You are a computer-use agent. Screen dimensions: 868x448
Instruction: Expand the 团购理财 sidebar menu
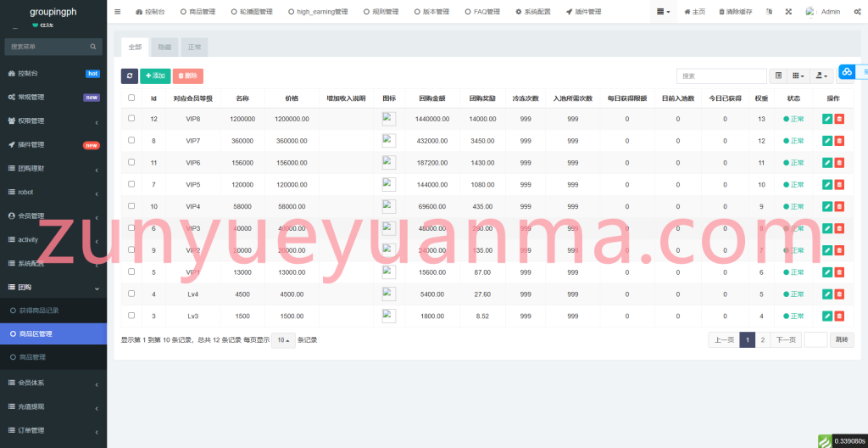coord(53,169)
